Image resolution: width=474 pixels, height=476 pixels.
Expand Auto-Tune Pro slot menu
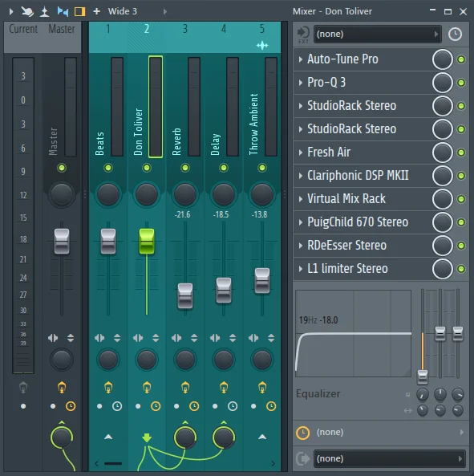click(x=301, y=59)
